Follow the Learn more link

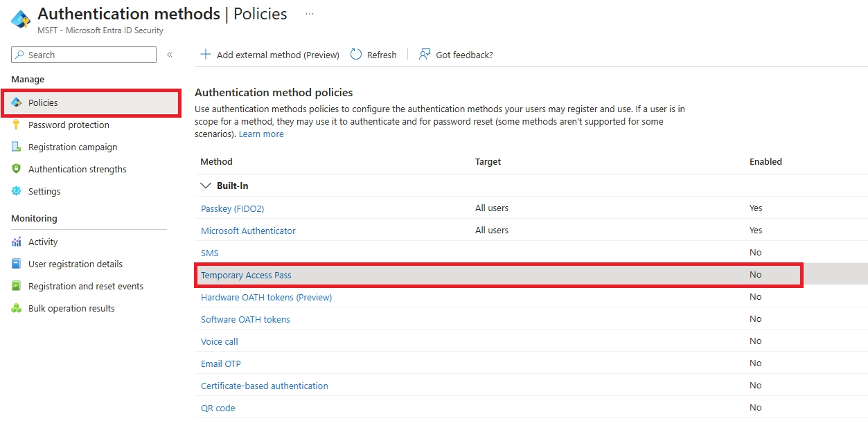(261, 134)
